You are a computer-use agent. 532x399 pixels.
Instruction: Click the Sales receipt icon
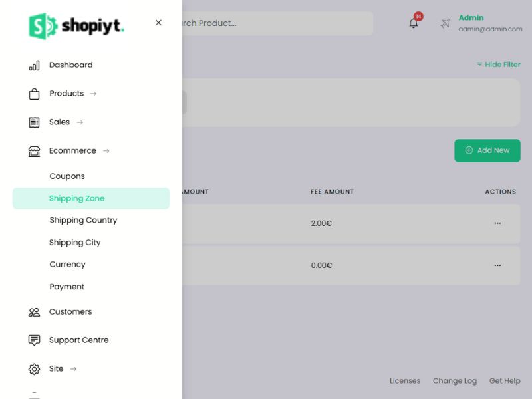click(35, 122)
